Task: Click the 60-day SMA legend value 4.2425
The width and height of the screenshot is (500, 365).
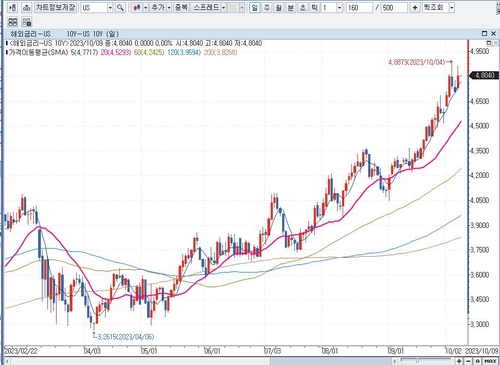Action: (x=149, y=52)
